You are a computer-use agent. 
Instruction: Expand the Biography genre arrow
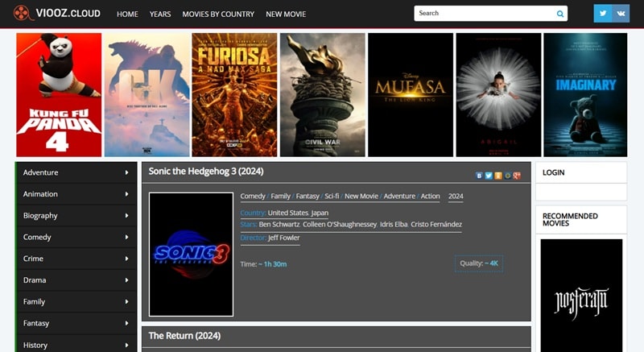point(126,216)
